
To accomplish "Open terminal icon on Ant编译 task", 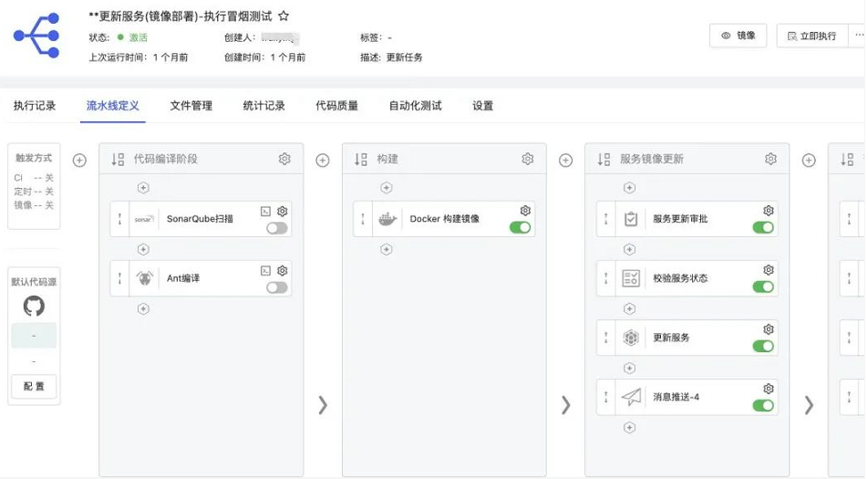I will 265,270.
